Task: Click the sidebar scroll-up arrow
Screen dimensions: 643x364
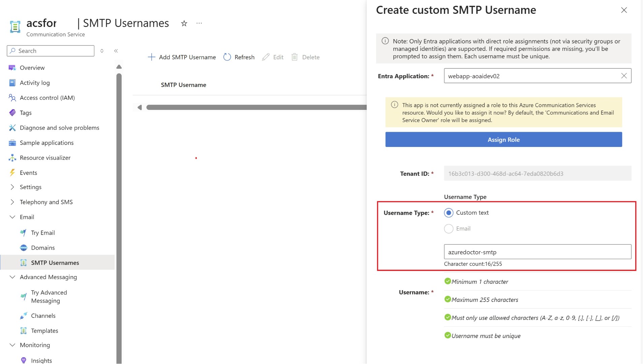Action: [x=119, y=67]
